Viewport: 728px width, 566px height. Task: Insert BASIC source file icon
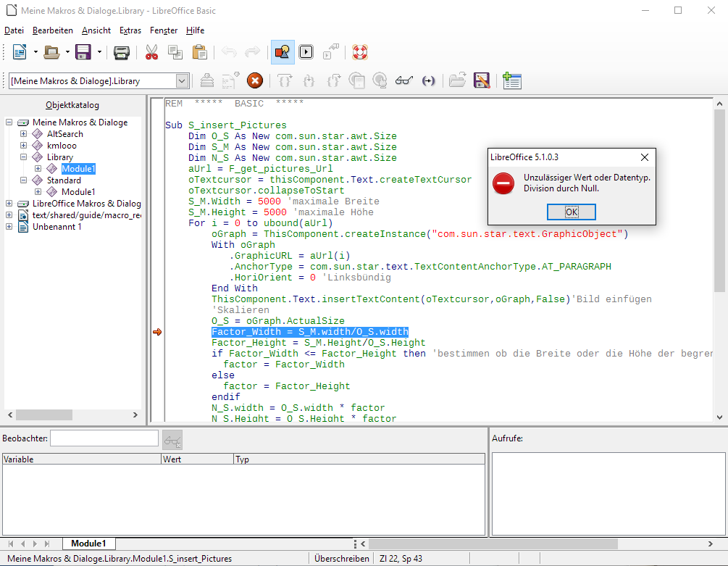pos(458,80)
